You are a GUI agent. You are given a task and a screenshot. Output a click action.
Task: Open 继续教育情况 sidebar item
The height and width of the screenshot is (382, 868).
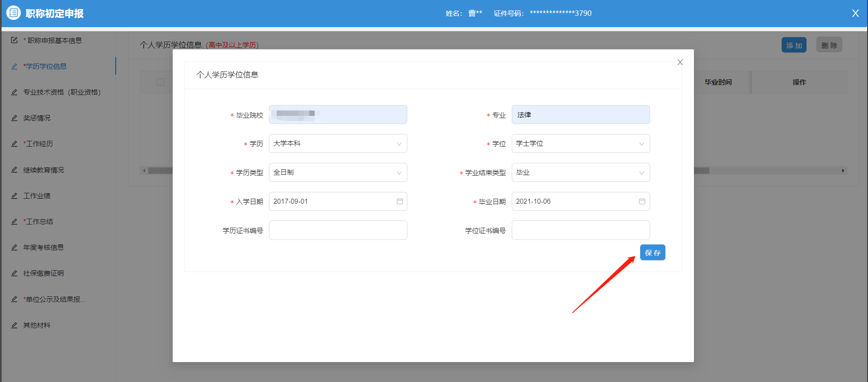43,170
